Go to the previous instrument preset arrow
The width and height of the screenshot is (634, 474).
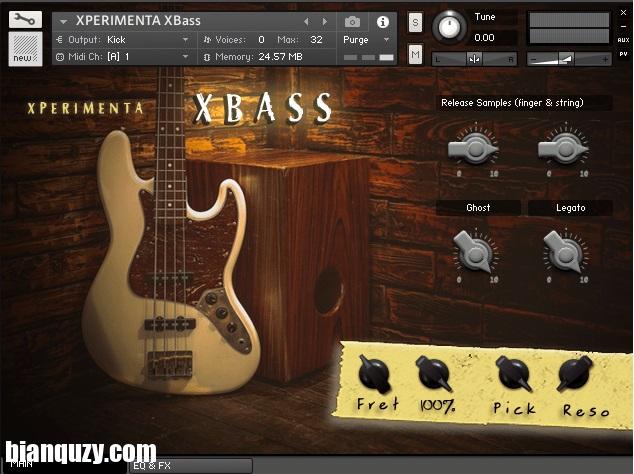(307, 21)
